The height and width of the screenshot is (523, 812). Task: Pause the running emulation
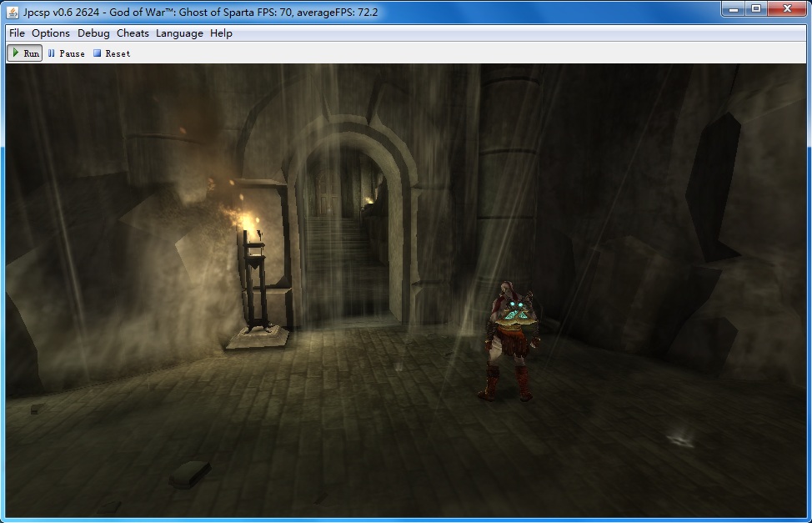coord(66,53)
